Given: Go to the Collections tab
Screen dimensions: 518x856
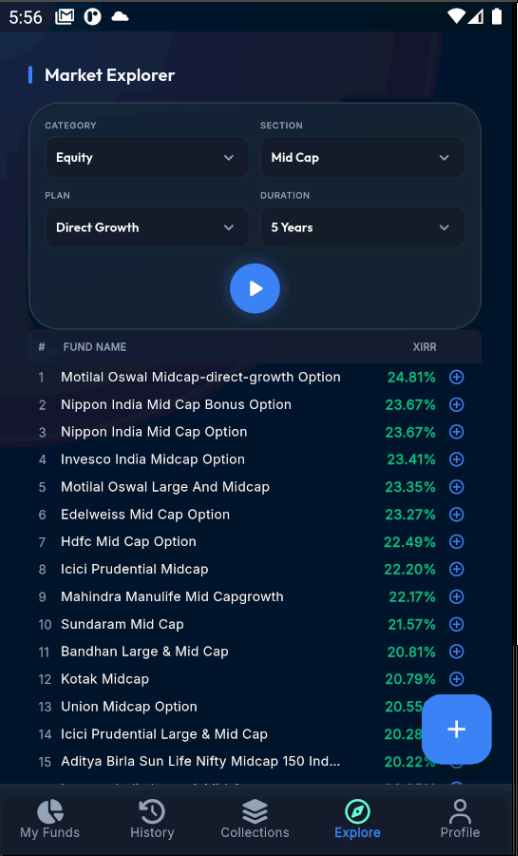Looking at the screenshot, I should (x=255, y=819).
